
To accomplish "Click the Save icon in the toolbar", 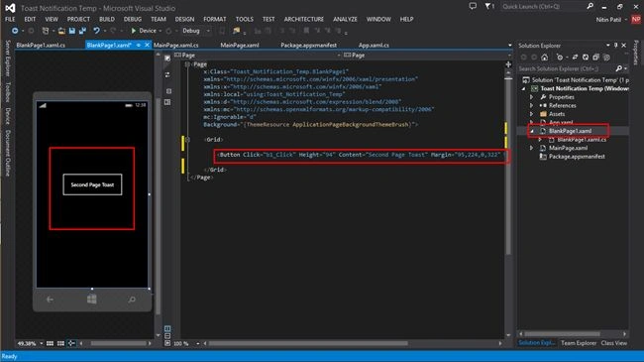I will click(72, 31).
